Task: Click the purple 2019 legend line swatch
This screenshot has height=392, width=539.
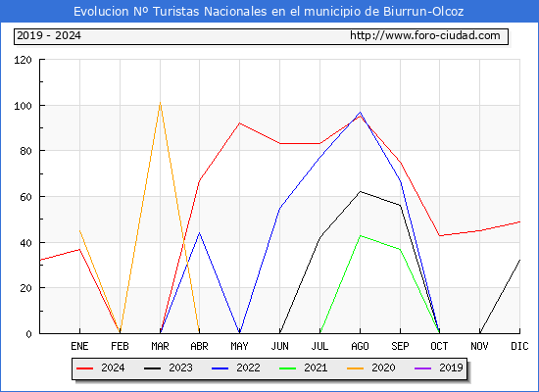Action: pos(422,368)
